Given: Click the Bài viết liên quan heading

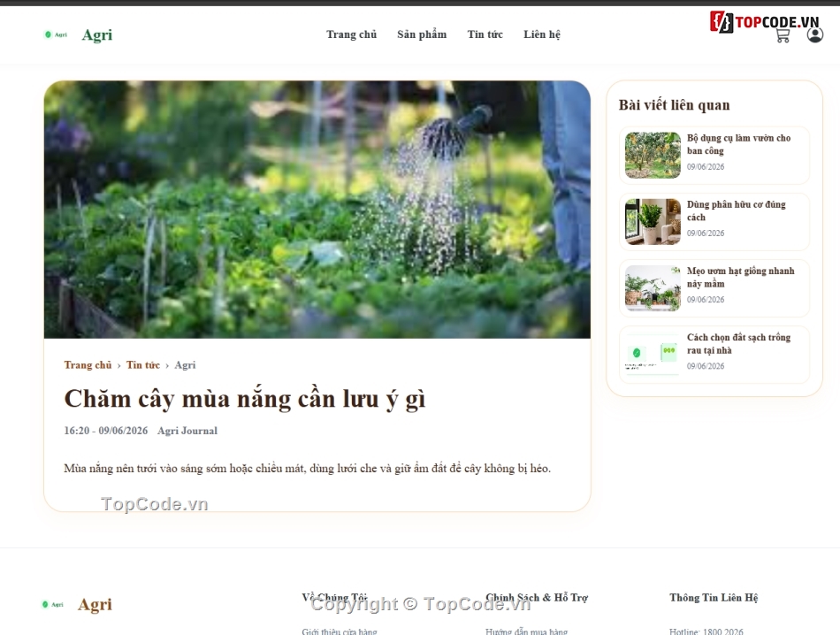Looking at the screenshot, I should pos(674,105).
